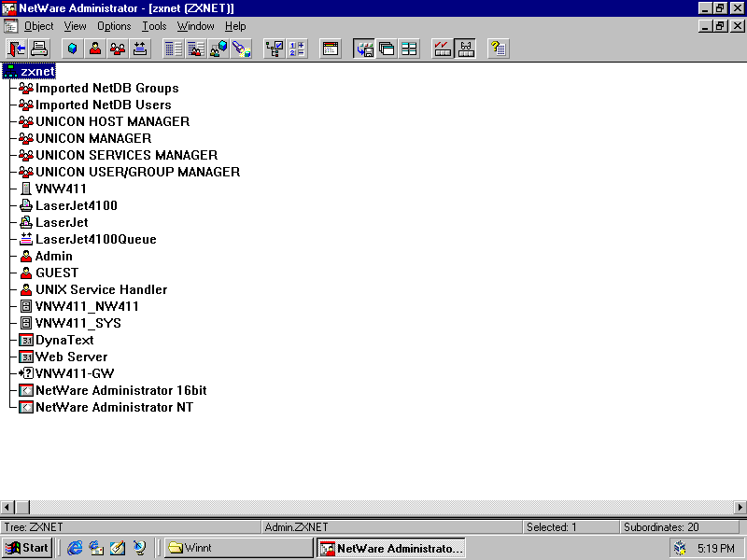
Task: Open the Options menu
Action: (114, 26)
